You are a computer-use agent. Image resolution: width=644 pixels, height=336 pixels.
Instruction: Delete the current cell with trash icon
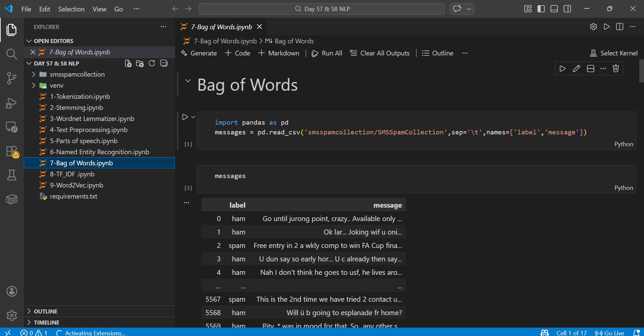pyautogui.click(x=615, y=69)
